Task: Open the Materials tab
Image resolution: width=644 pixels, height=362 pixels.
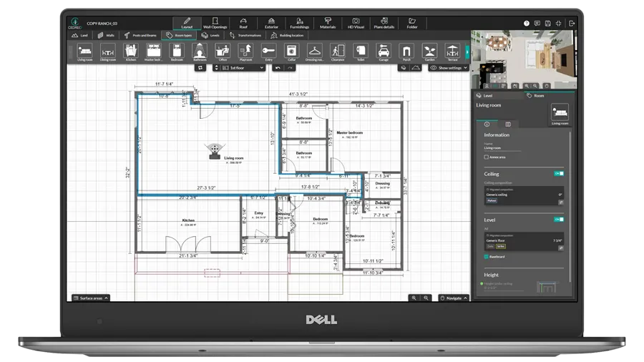Action: click(x=327, y=23)
